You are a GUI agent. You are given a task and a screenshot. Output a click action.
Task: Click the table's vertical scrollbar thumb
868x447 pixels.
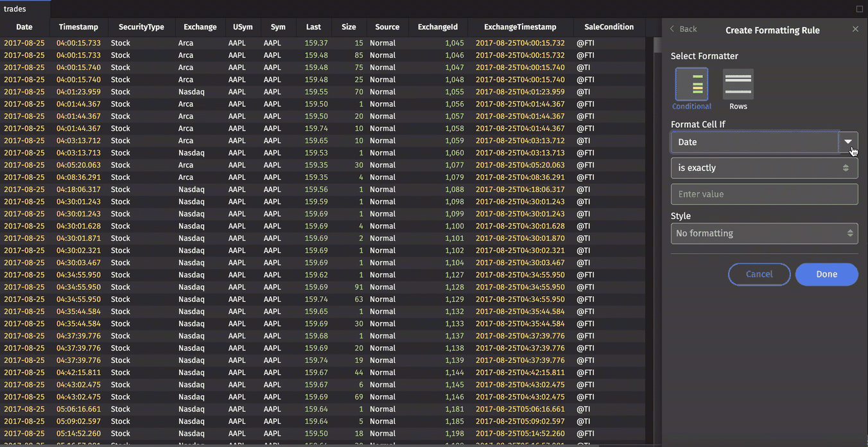(x=657, y=45)
